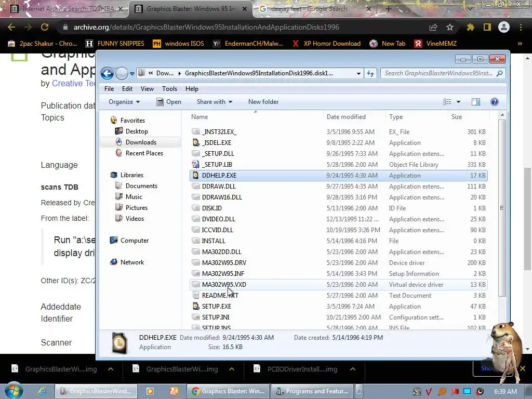Open the View menu in Explorer
This screenshot has width=532, height=399.
(147, 88)
